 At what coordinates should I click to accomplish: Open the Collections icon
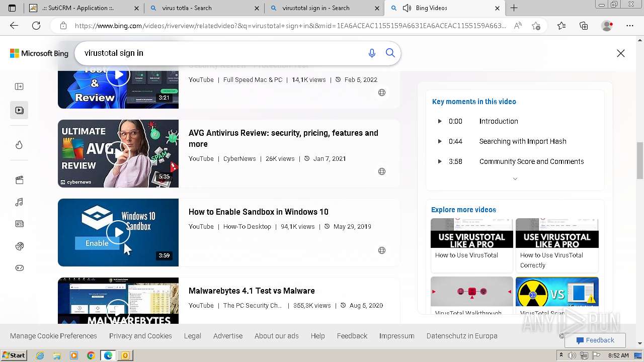(x=584, y=26)
